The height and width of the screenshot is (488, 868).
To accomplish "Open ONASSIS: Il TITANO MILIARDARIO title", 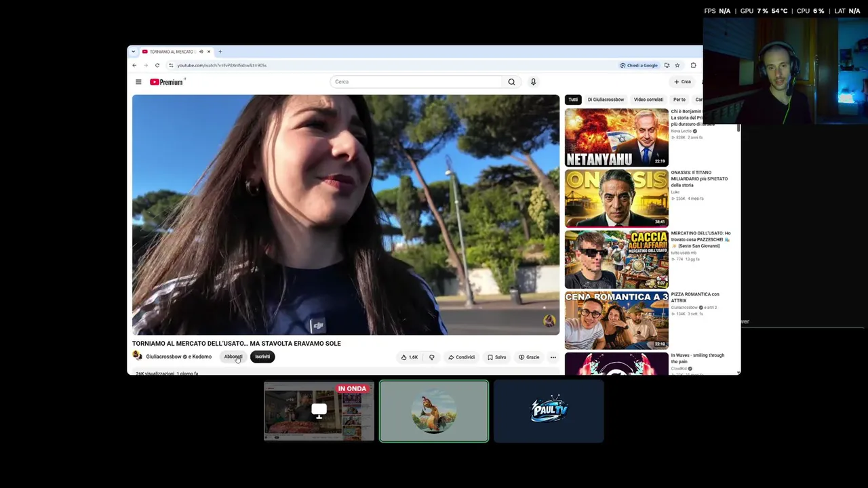I will [x=699, y=179].
